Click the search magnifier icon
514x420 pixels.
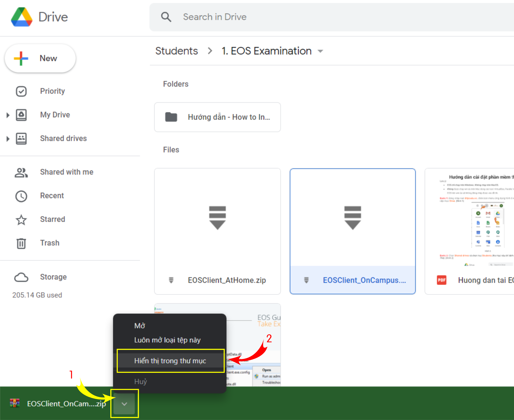166,17
